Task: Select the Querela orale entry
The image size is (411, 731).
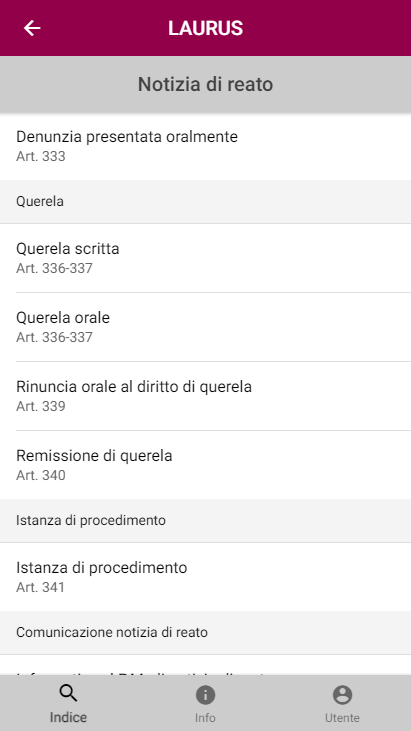Action: pos(206,327)
